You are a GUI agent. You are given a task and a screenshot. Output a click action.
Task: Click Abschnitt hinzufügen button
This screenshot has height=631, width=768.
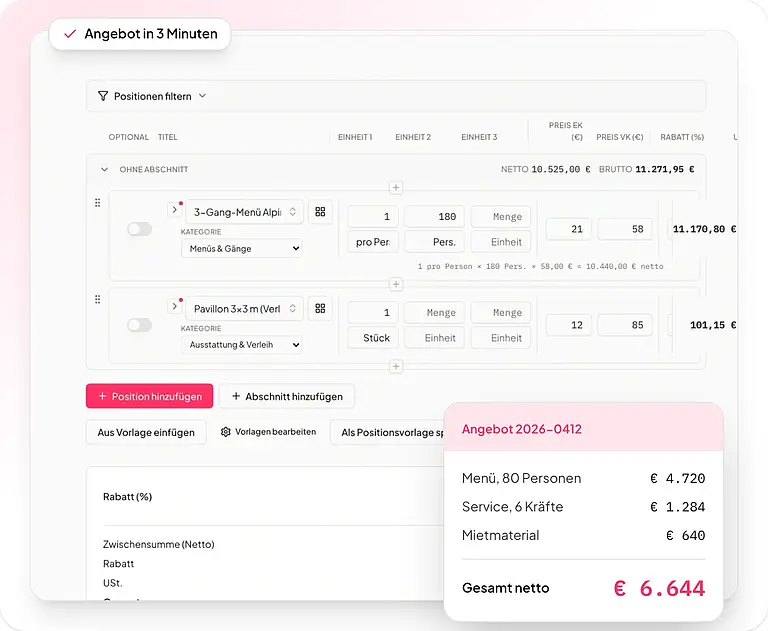point(287,396)
